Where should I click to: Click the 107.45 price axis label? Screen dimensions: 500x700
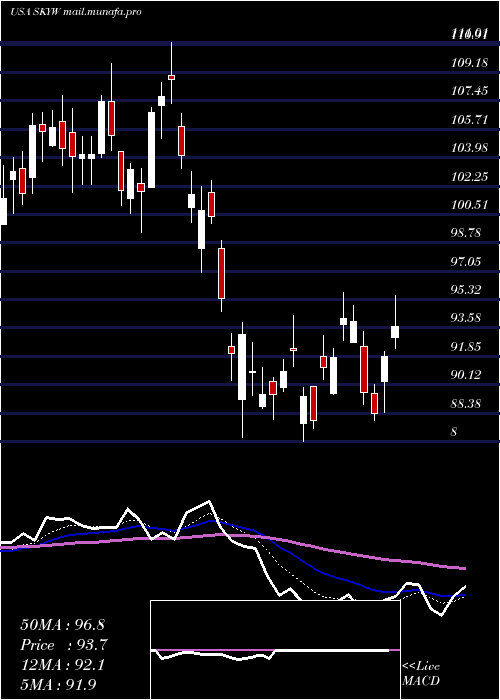[467, 91]
